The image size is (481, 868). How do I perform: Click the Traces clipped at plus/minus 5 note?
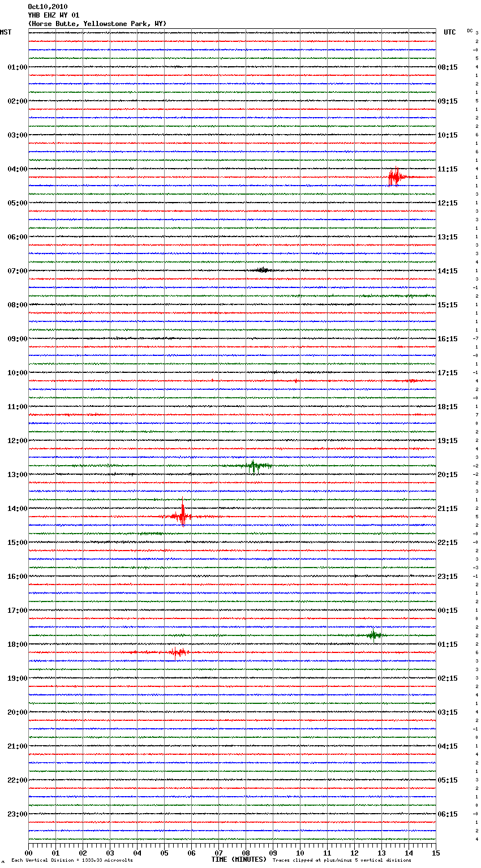click(342, 860)
